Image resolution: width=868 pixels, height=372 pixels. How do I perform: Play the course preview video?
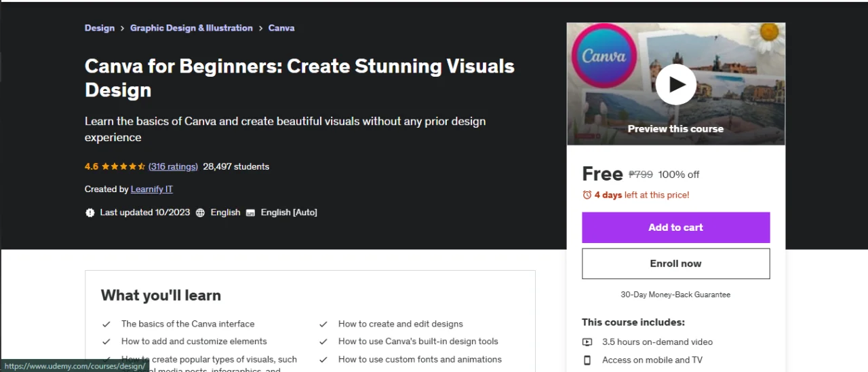tap(675, 84)
